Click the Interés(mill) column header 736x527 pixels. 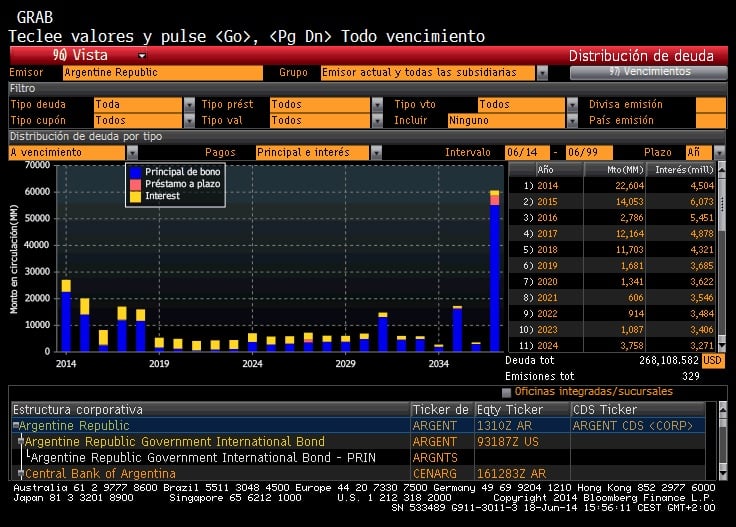[681, 170]
